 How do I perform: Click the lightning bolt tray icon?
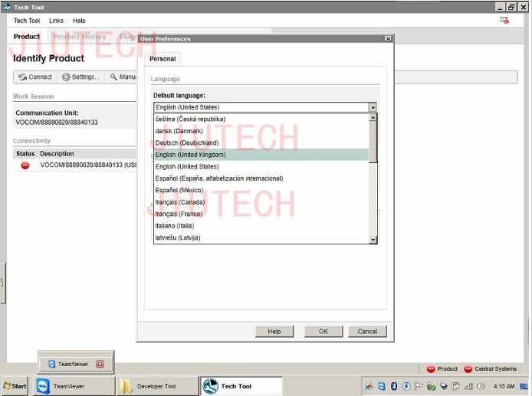(x=406, y=386)
